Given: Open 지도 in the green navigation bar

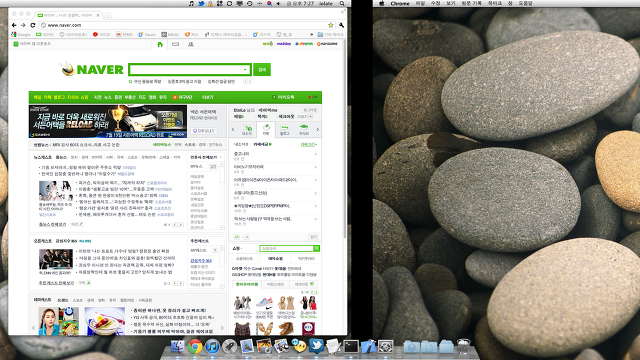Looking at the screenshot, I should click(142, 97).
